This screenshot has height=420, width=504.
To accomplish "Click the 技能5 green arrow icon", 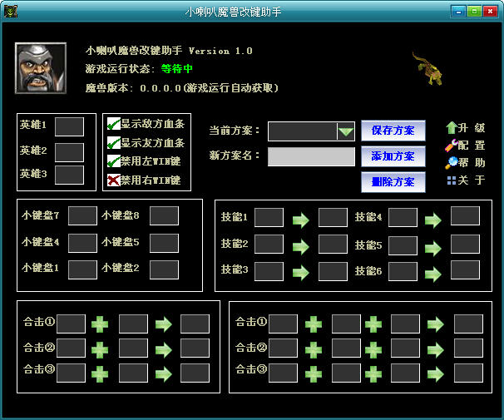I will tap(433, 249).
